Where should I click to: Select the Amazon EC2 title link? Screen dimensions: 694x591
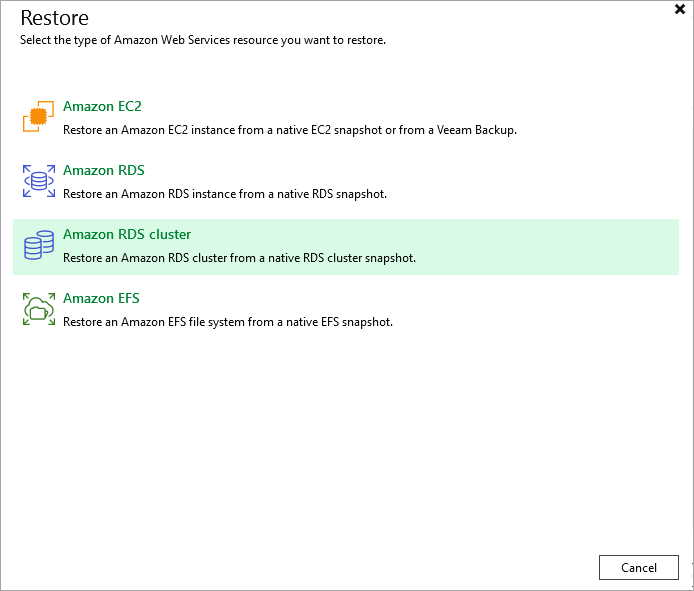[95, 106]
